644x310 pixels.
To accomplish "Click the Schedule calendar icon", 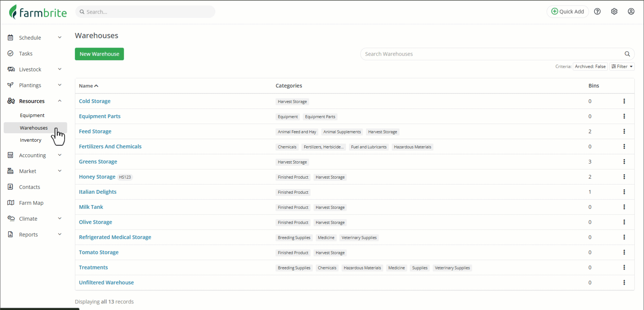I will coord(10,38).
